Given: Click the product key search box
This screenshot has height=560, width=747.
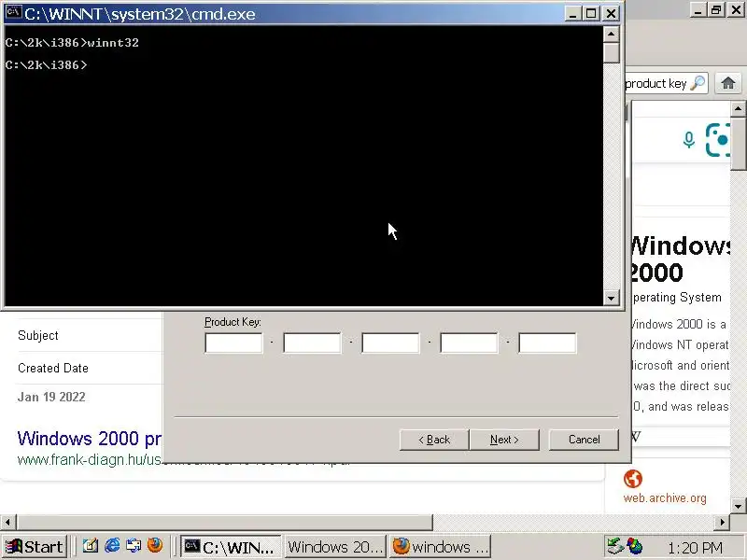Looking at the screenshot, I should [x=665, y=83].
